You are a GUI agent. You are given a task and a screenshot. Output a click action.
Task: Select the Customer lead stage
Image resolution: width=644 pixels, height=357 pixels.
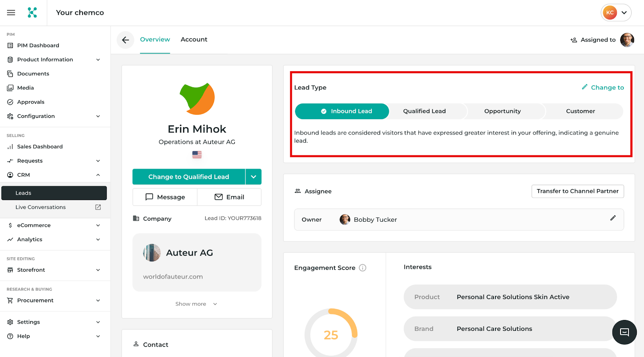tap(580, 111)
